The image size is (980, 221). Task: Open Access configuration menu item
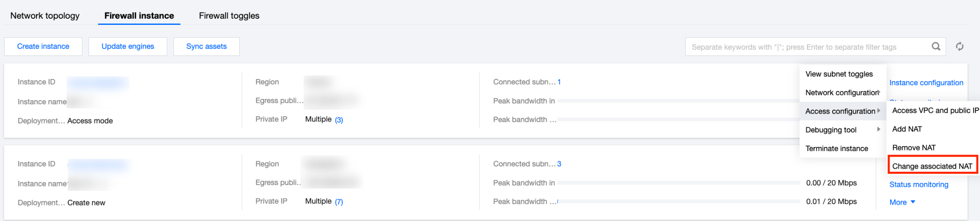tap(840, 111)
